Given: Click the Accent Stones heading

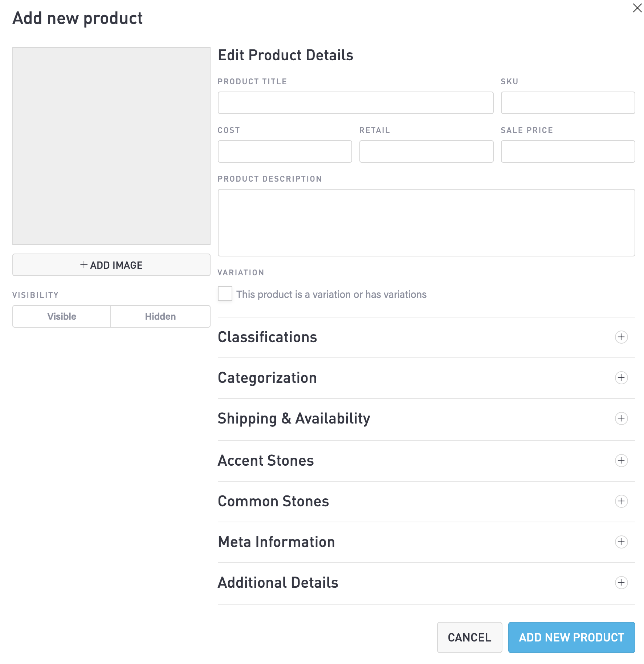Looking at the screenshot, I should pyautogui.click(x=266, y=461).
